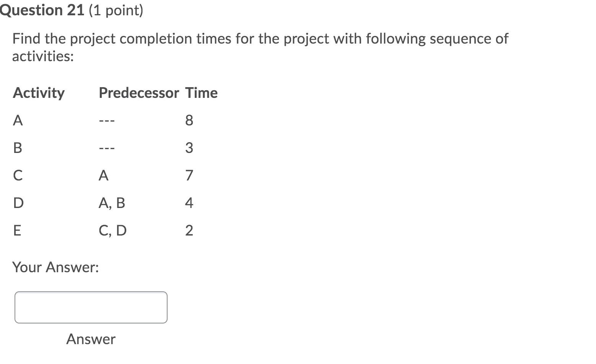
Task: Click the time value 7 for activity C
Action: (x=189, y=175)
